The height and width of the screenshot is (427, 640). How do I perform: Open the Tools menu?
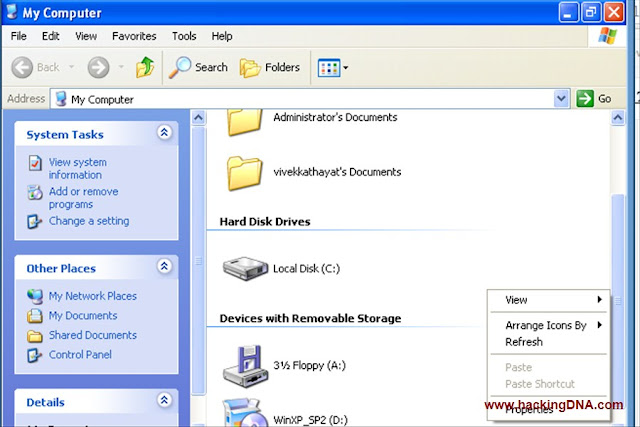pyautogui.click(x=184, y=36)
